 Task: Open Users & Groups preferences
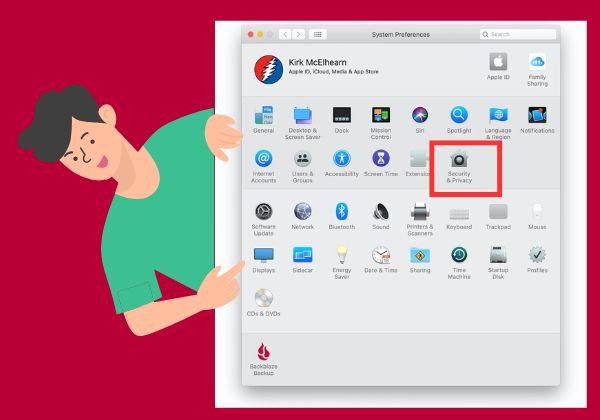coord(302,166)
